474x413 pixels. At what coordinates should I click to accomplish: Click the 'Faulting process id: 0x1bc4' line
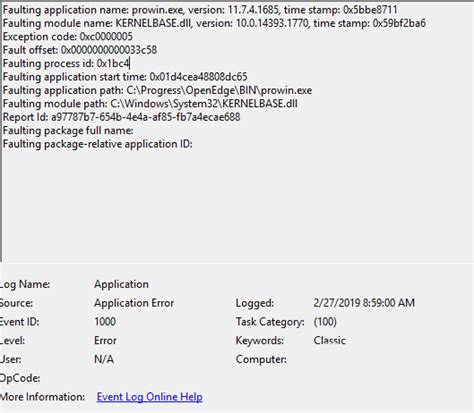tap(66, 63)
